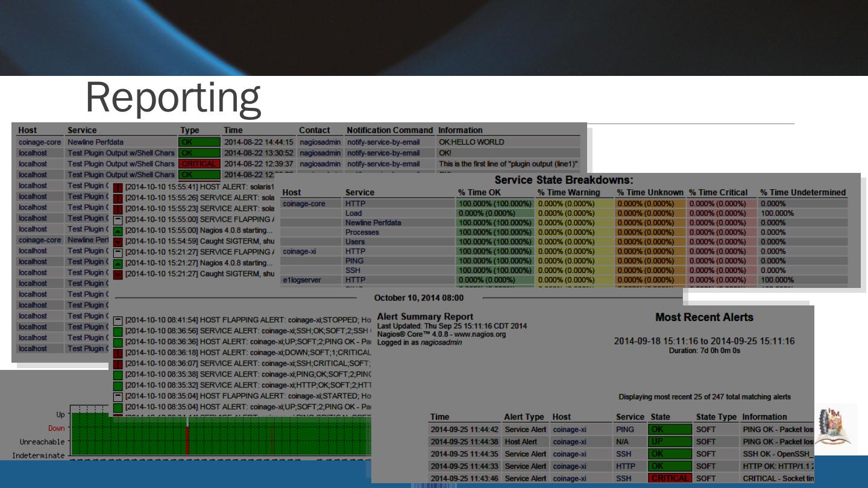This screenshot has height=488, width=868.
Task: Click the icon for the 08:35:04 HOST FLAPPING STARTED entry
Action: [118, 396]
